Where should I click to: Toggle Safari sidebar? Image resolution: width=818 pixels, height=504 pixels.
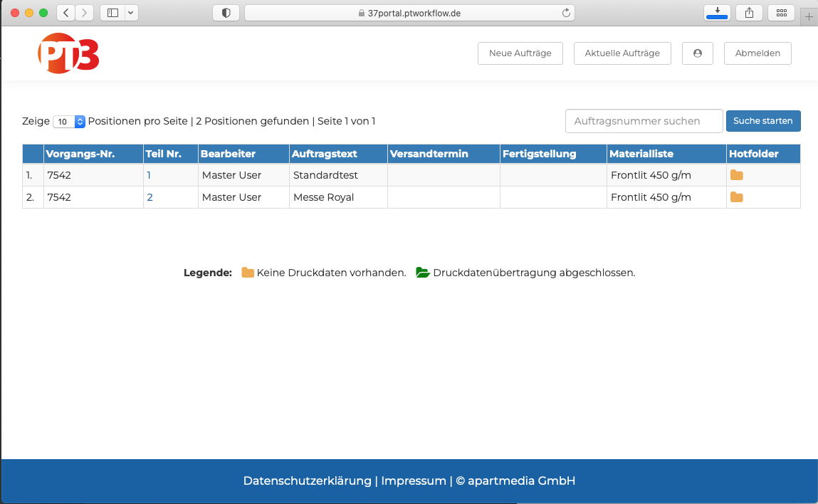pyautogui.click(x=112, y=13)
